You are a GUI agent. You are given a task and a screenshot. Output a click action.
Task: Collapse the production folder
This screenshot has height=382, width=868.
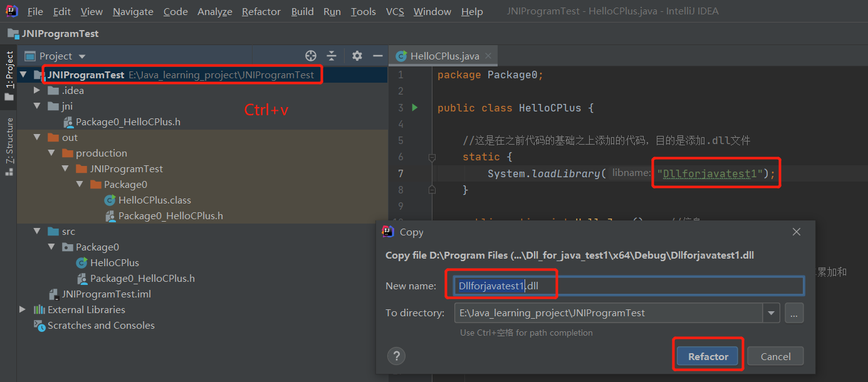51,153
